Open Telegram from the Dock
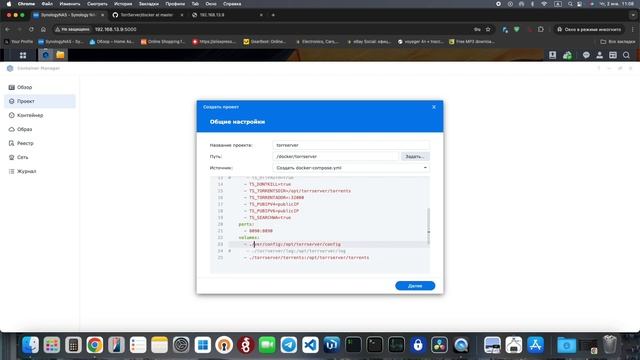Viewport: 640px width, 360px height. 289,345
